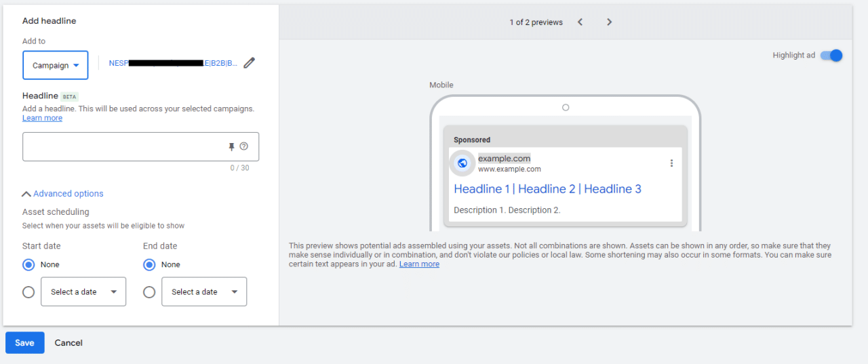Collapse the Advanced options section
This screenshot has width=868, height=364.
[63, 194]
